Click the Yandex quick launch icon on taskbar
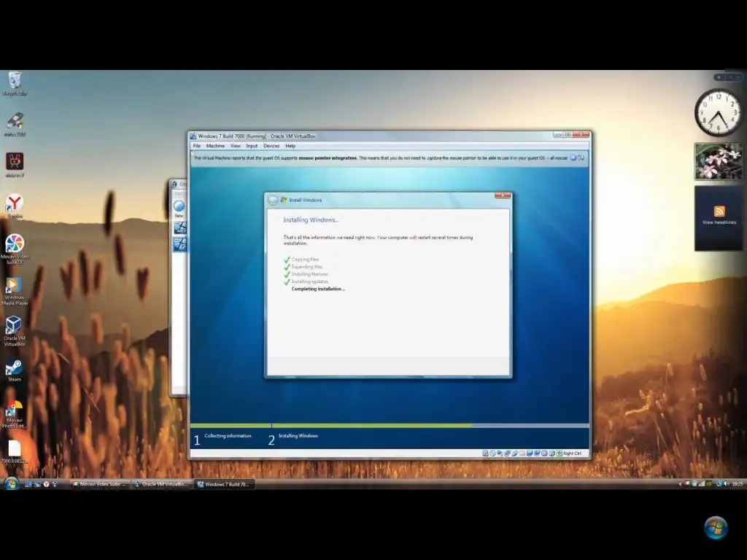 pos(46,484)
